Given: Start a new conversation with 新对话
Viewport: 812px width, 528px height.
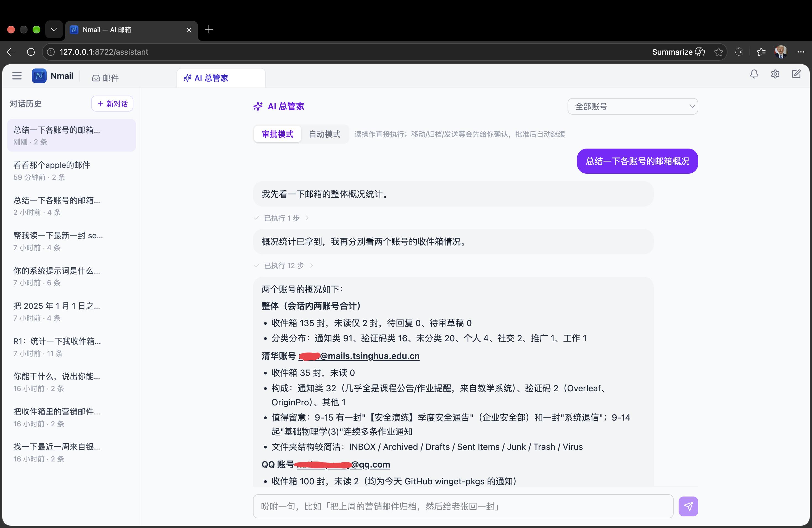Looking at the screenshot, I should coord(112,104).
